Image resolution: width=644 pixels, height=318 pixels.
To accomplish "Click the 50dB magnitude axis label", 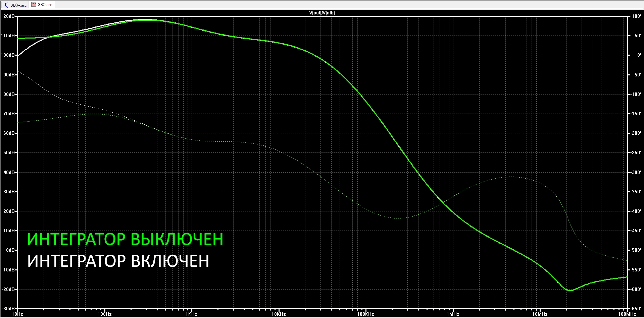I will pyautogui.click(x=9, y=152).
